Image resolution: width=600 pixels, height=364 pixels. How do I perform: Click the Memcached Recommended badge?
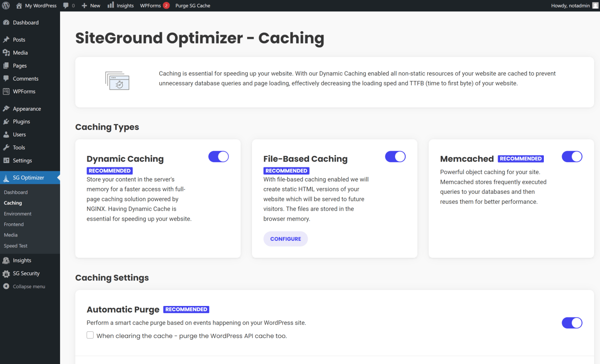(521, 159)
